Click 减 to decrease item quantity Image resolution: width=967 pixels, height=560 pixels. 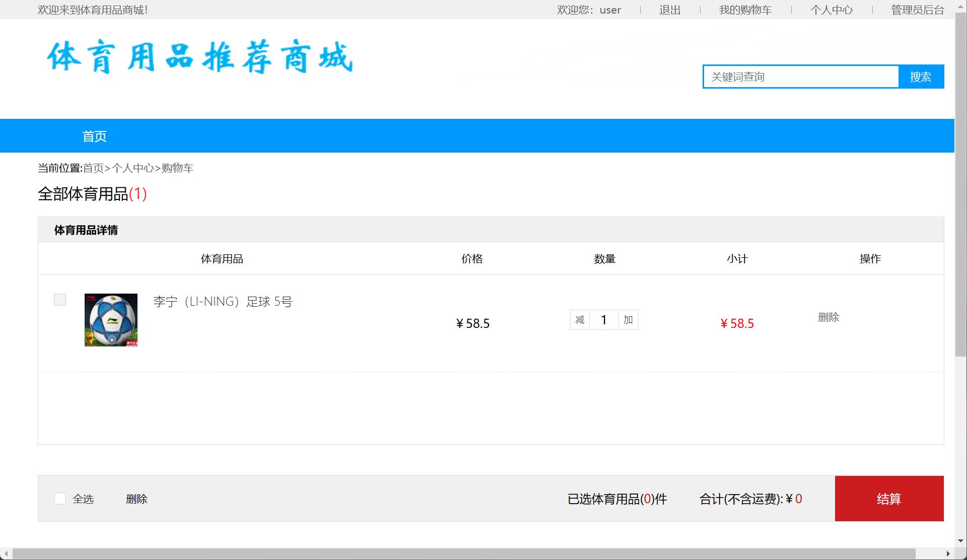[x=580, y=320]
